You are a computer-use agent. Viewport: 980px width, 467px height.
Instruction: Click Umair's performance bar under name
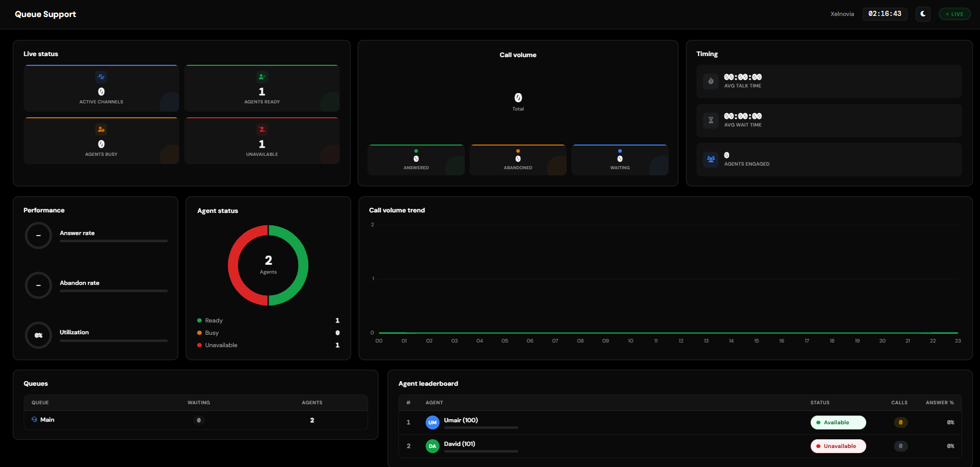[481, 428]
